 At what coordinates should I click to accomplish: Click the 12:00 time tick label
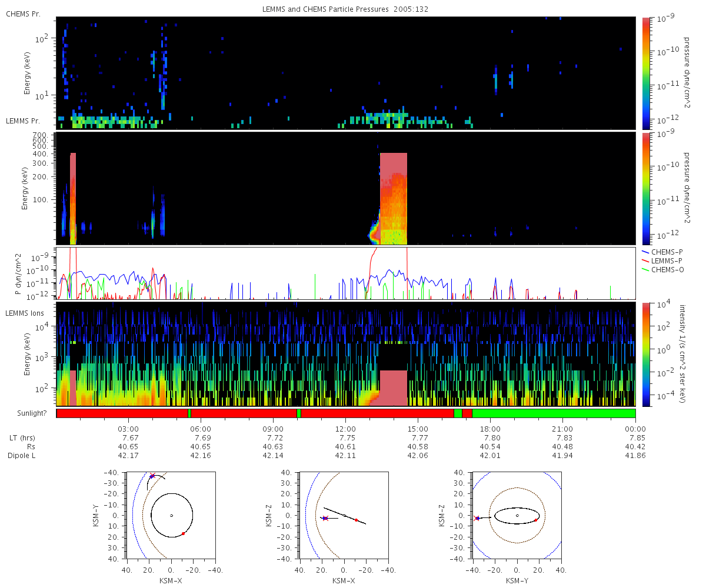tap(346, 429)
